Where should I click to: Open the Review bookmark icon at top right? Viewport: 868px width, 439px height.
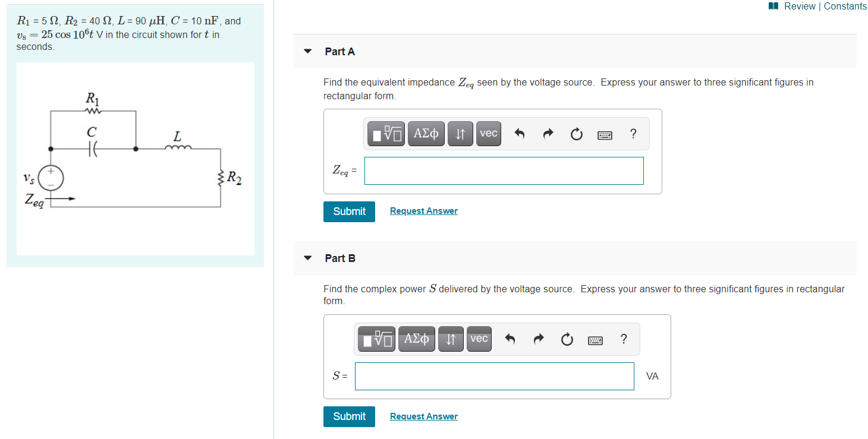point(772,5)
